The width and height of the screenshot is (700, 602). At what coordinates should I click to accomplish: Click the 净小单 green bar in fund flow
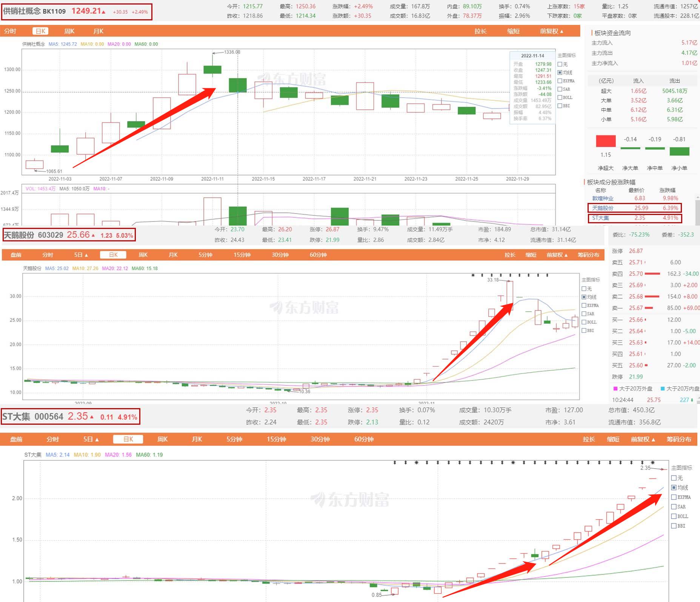pos(679,152)
